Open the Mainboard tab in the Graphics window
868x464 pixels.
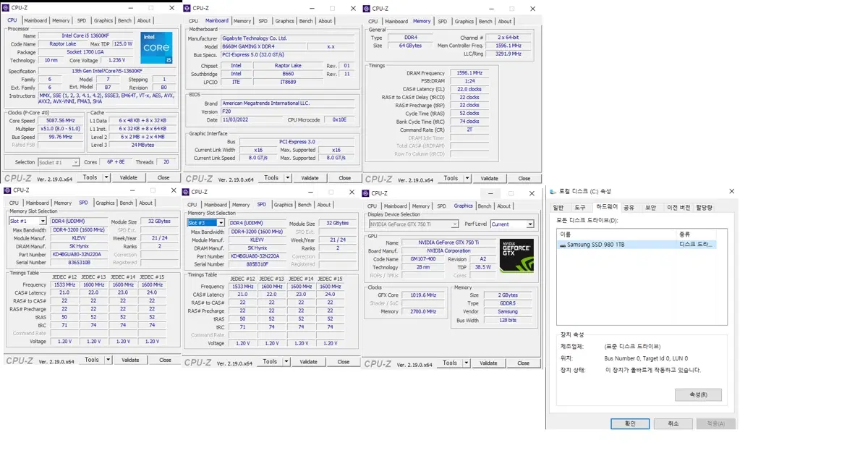(x=395, y=206)
